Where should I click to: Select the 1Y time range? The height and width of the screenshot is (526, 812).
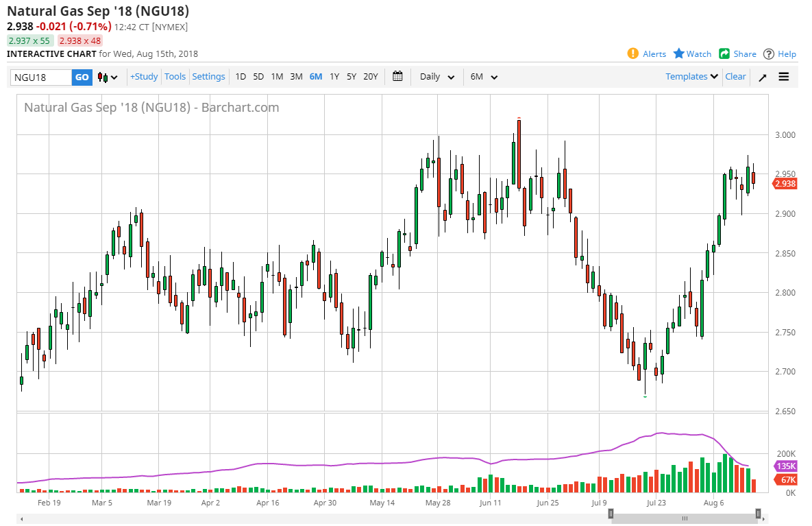pyautogui.click(x=334, y=77)
